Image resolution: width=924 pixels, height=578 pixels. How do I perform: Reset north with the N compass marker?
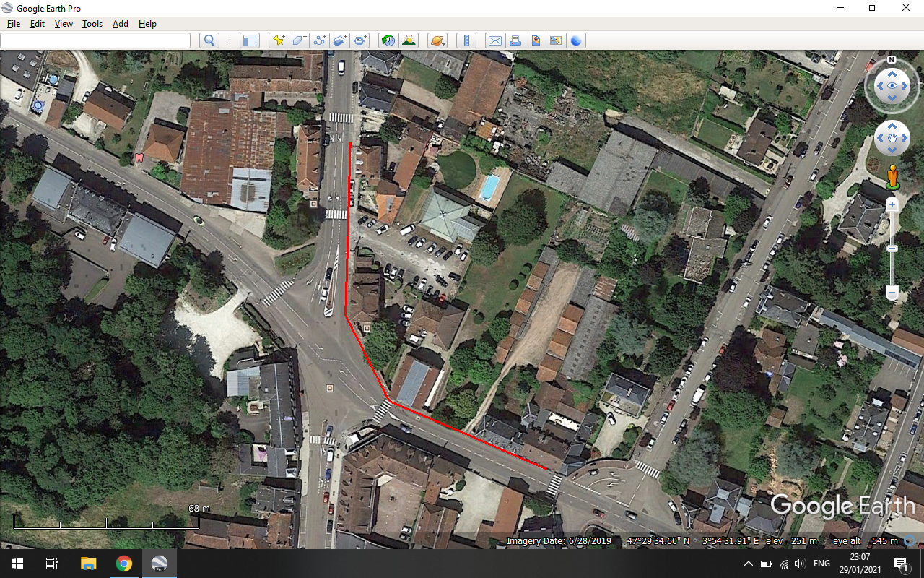coord(892,60)
